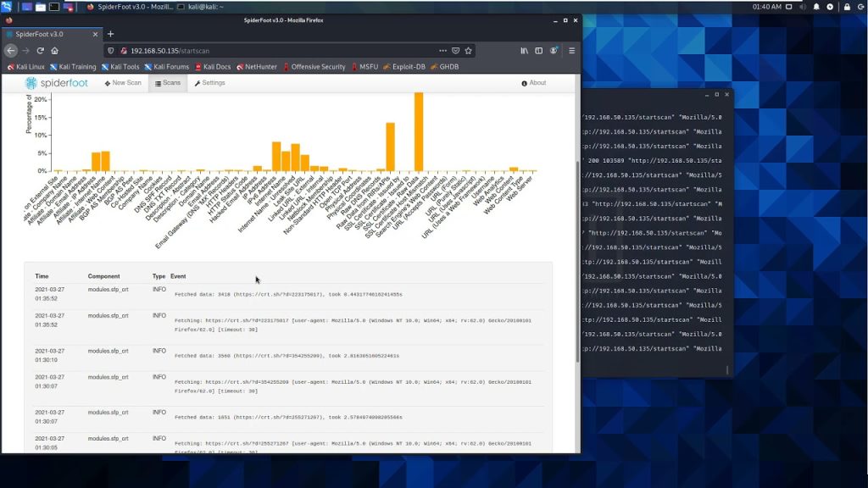Click the tallest orange Raw Data bar
This screenshot has width=868, height=488.
(418, 131)
